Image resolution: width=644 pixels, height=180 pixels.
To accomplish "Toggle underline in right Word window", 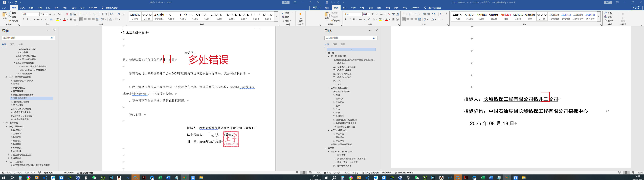I will 354,19.
